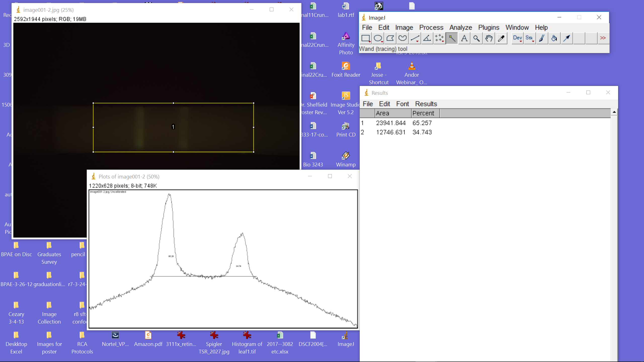Click the Color picker eyedropper tool
644x362 pixels.
click(501, 38)
